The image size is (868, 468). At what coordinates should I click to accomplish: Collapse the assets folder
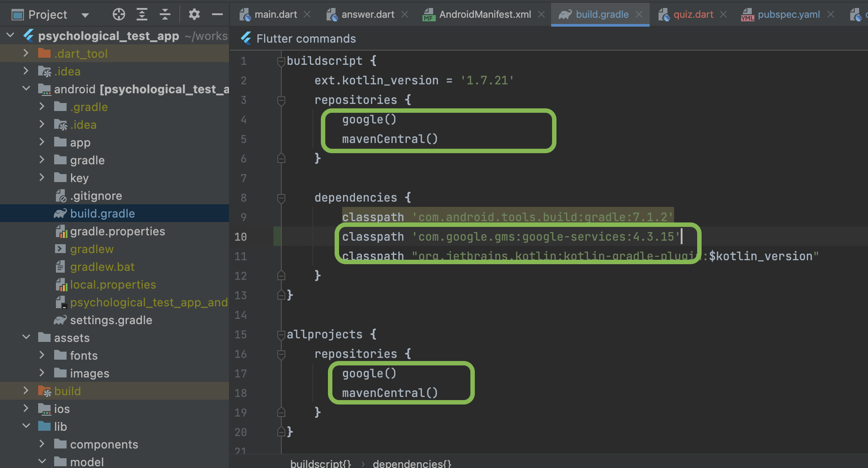26,337
